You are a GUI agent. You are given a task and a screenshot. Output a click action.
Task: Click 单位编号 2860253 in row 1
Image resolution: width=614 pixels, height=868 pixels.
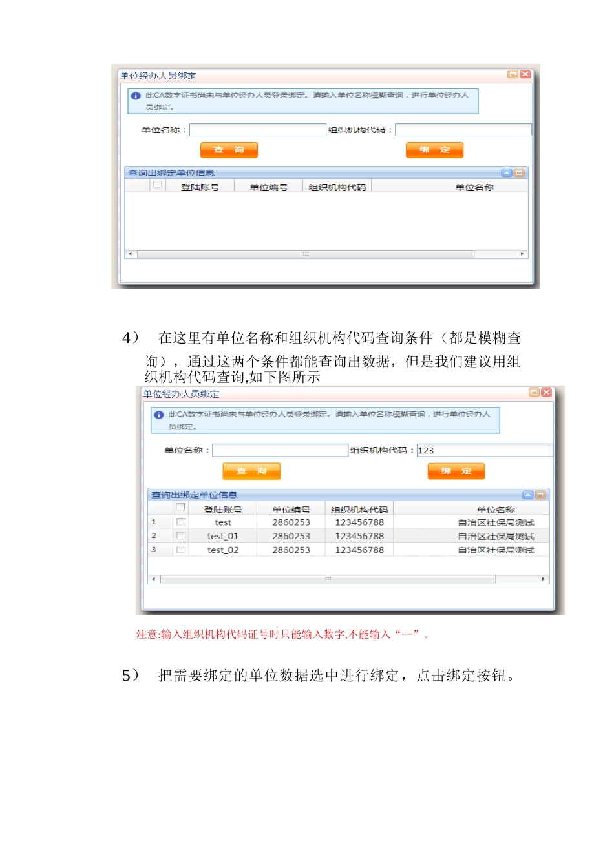point(291,522)
